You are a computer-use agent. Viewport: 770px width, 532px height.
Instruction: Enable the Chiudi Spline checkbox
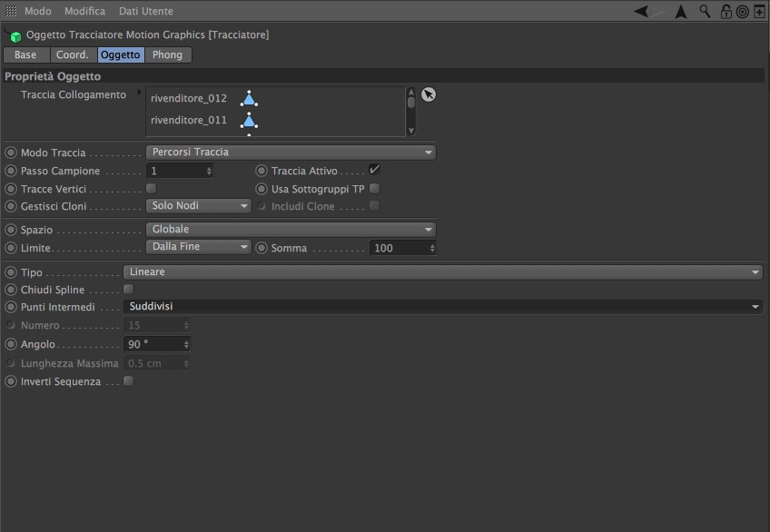point(129,289)
